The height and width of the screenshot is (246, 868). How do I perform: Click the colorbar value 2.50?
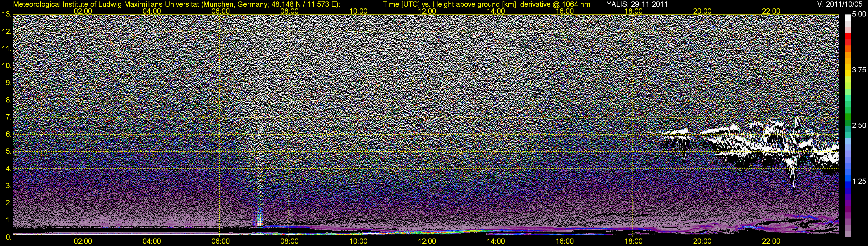(858, 126)
